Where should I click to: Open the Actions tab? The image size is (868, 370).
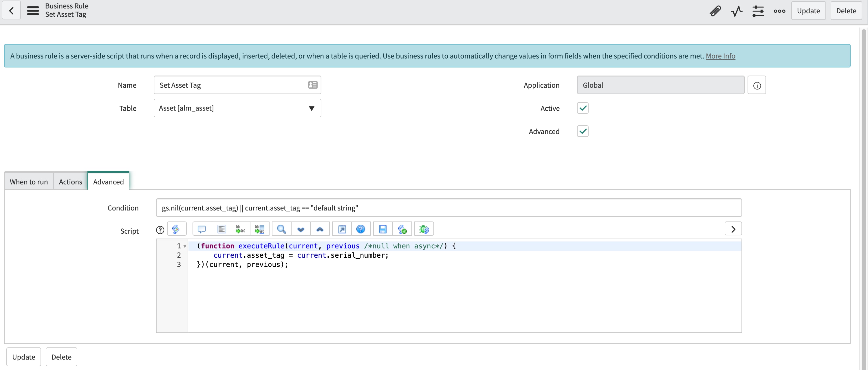pos(70,181)
